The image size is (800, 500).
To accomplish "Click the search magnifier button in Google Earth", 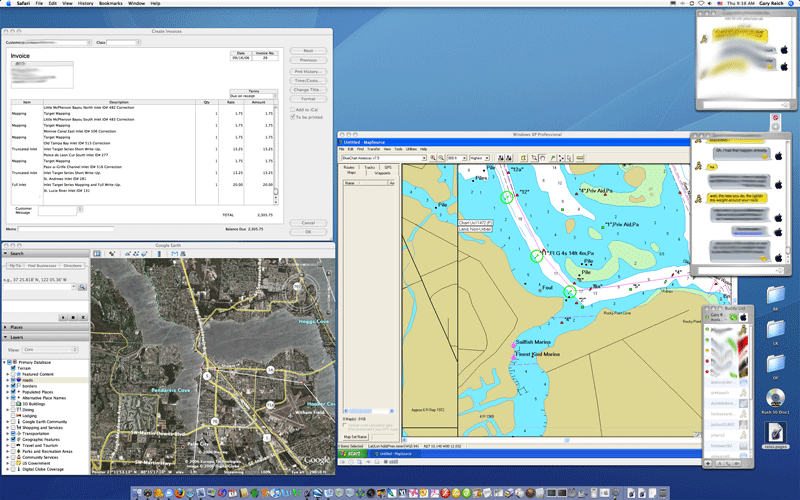I will tap(82, 287).
